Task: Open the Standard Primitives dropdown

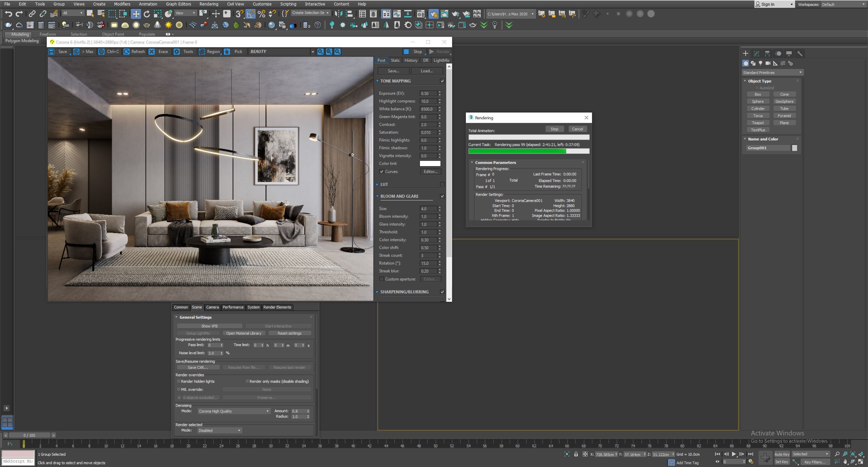Action: (773, 73)
